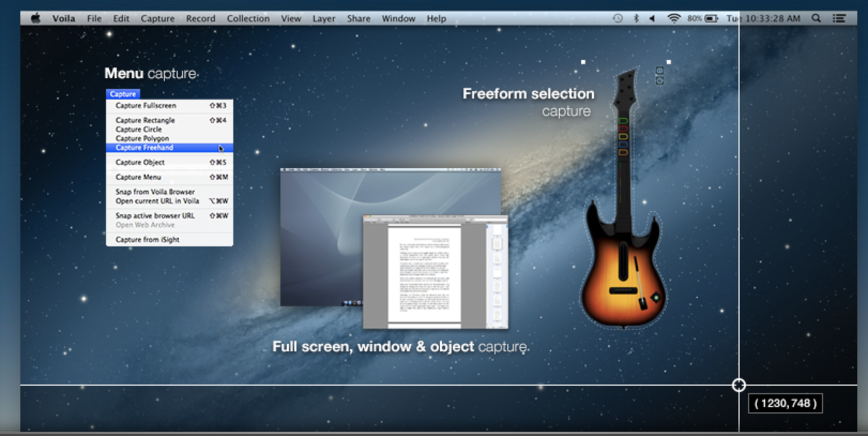The width and height of the screenshot is (868, 436).
Task: Open Spotlight search magnifier
Action: 816,18
